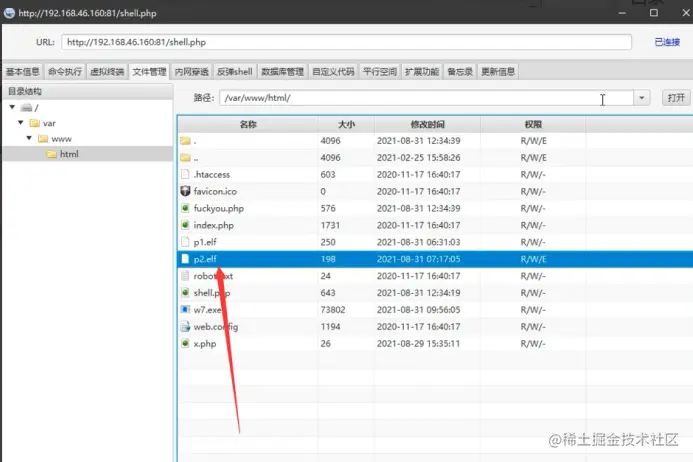Viewport: 693px width, 462px height.
Task: Switch to the 文件管理 tab
Action: (149, 72)
